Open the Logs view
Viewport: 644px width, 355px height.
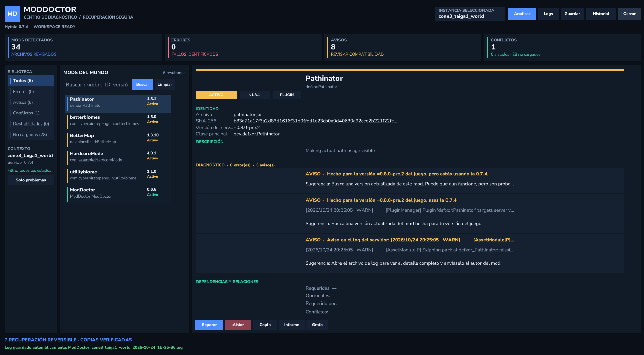(548, 14)
